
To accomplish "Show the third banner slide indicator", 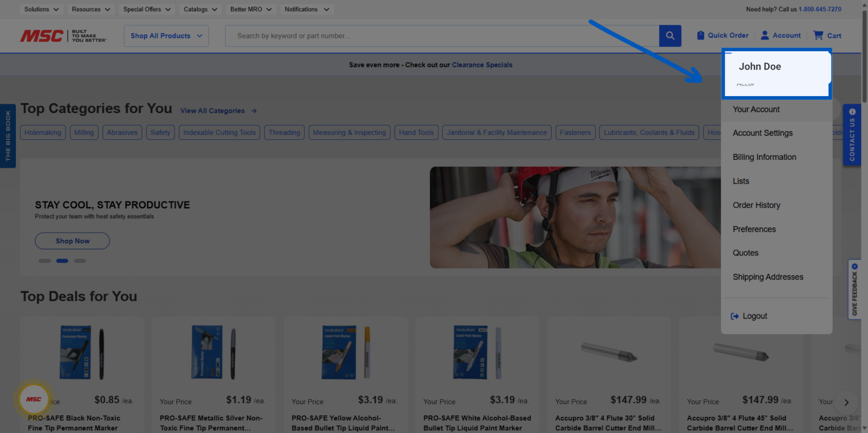I will point(80,261).
